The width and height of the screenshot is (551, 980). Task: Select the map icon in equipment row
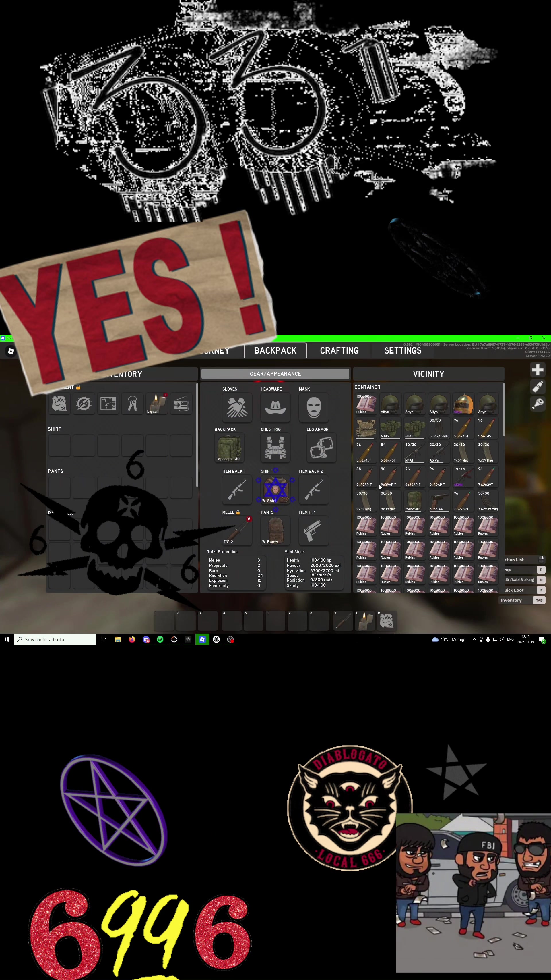(59, 404)
